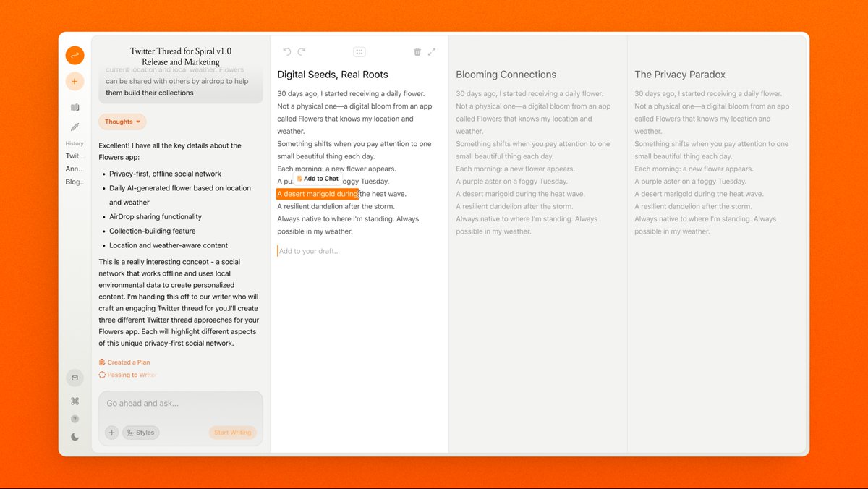Click 'Collection-building feature' bullet
This screenshot has width=868, height=489.
(153, 231)
